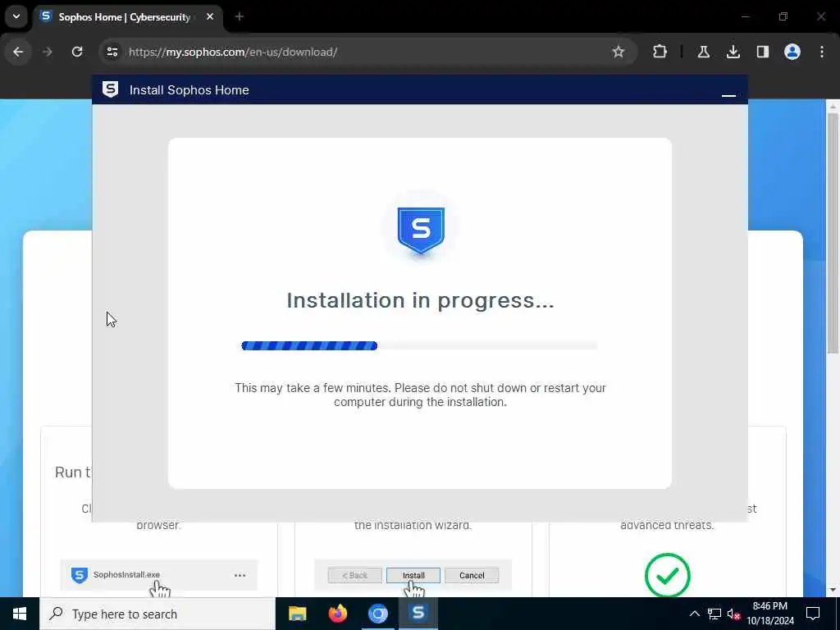Click the SophosInstall.exe file name
The image size is (840, 630).
coord(126,575)
